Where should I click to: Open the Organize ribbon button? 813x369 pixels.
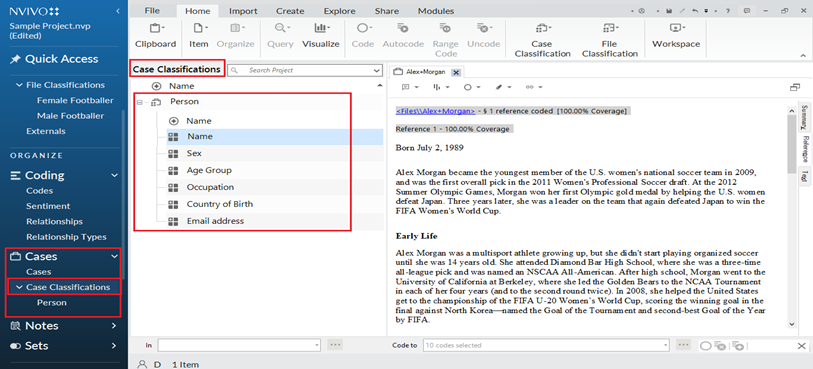235,36
